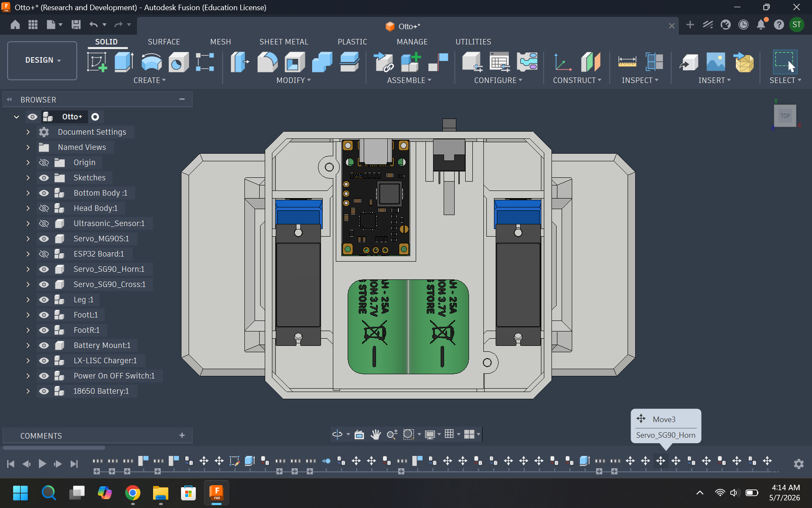This screenshot has height=508, width=812.
Task: Open timeline settings gear
Action: [798, 464]
